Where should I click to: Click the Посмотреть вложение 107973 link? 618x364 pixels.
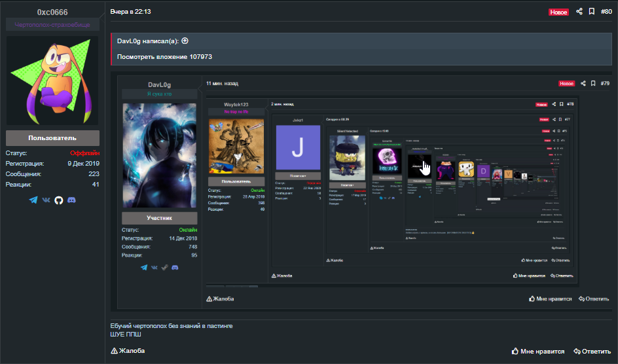pos(164,57)
